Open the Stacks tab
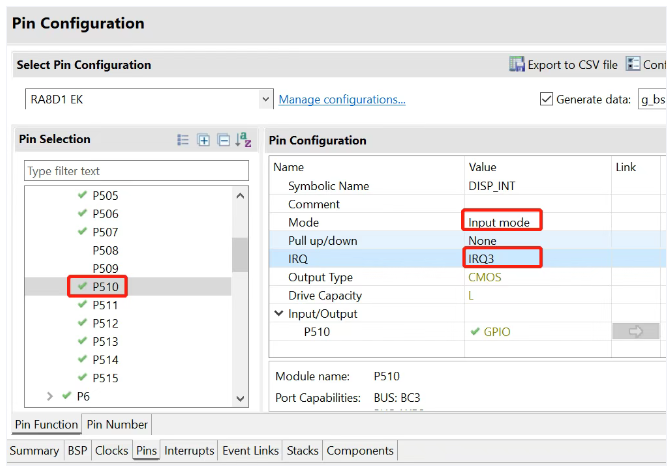The image size is (670, 473). coord(303,450)
